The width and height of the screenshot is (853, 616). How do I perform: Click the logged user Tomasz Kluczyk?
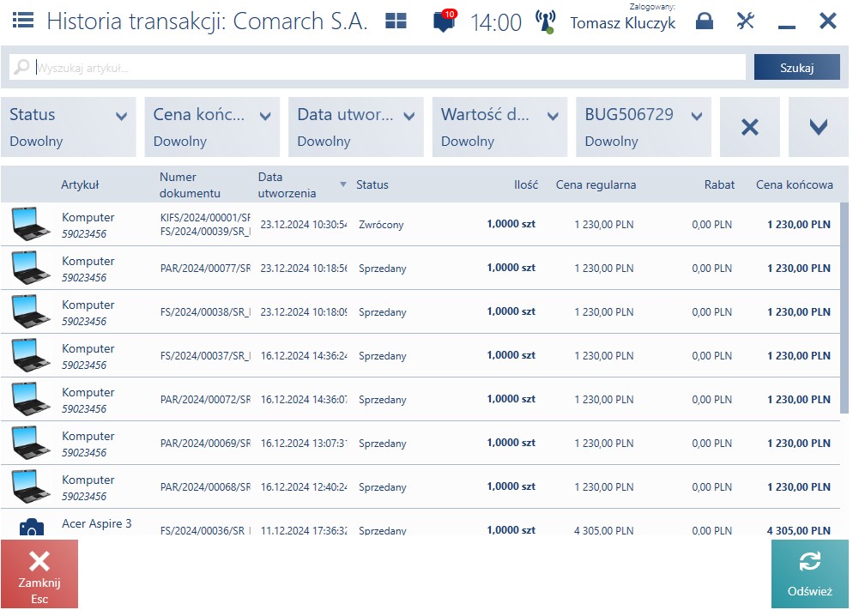tap(623, 23)
